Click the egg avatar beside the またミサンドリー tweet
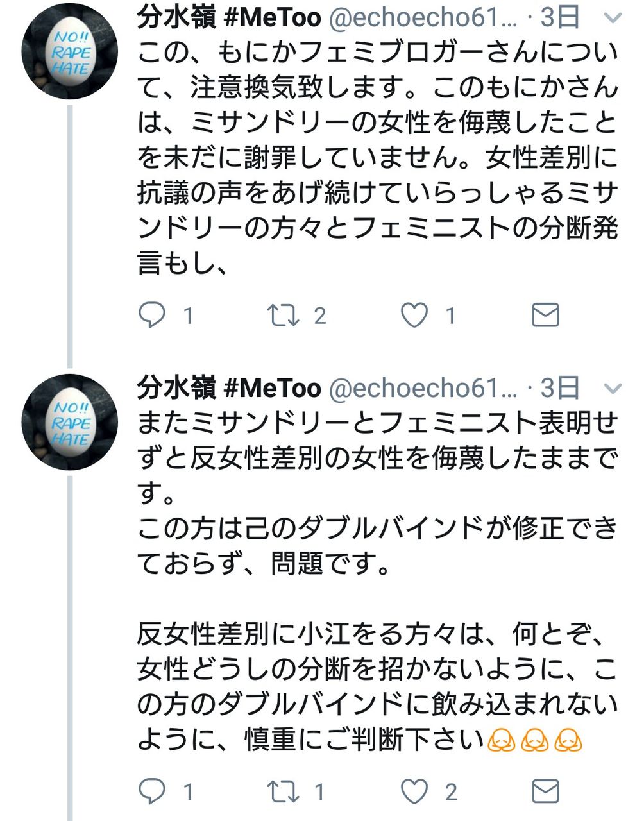644x821 pixels. 70,422
